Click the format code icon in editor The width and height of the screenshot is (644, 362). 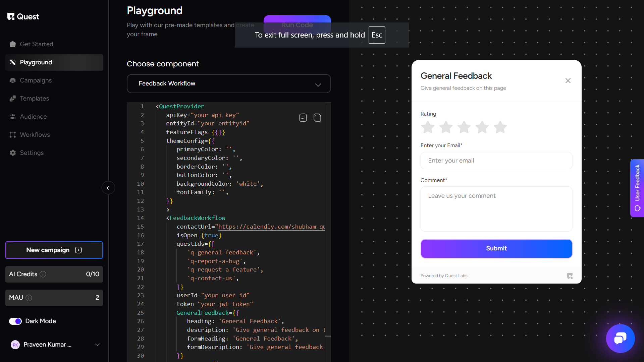(303, 118)
